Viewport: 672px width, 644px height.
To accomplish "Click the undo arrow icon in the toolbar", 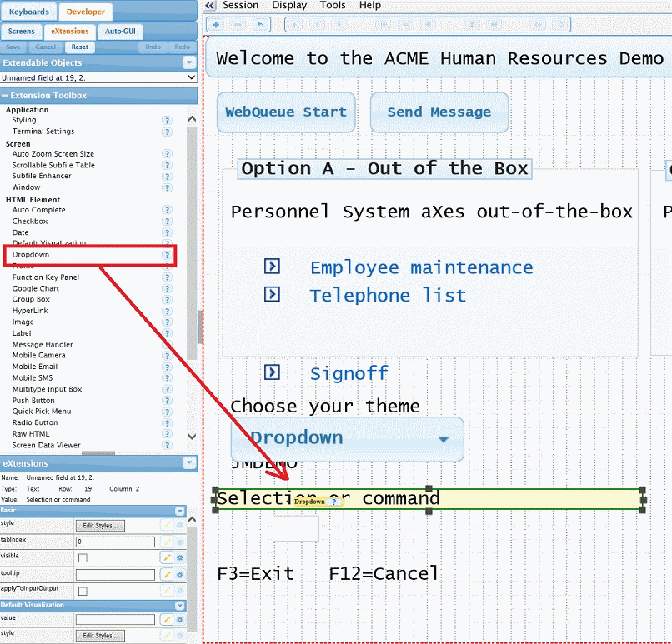I will 261,25.
